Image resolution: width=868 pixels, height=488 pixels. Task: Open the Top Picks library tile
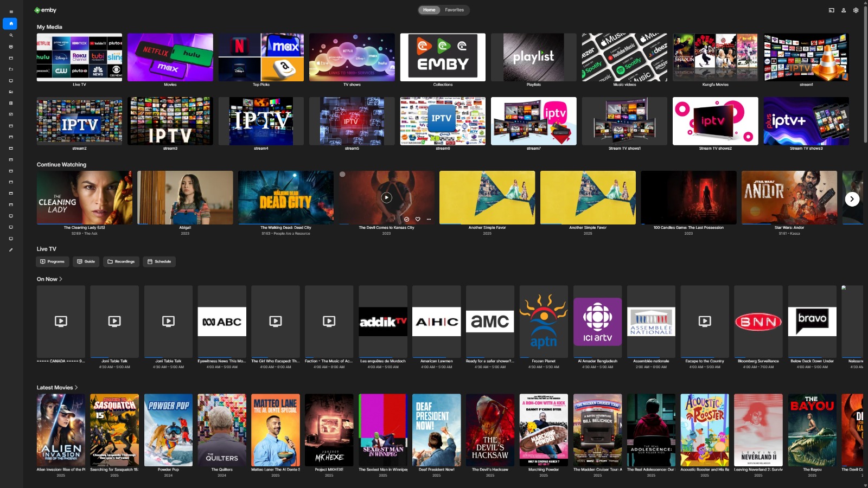click(x=261, y=57)
